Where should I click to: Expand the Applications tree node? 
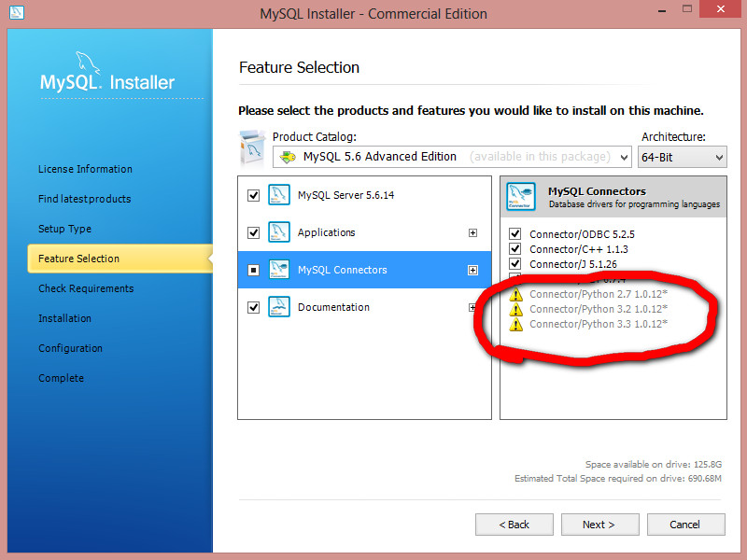click(x=472, y=232)
